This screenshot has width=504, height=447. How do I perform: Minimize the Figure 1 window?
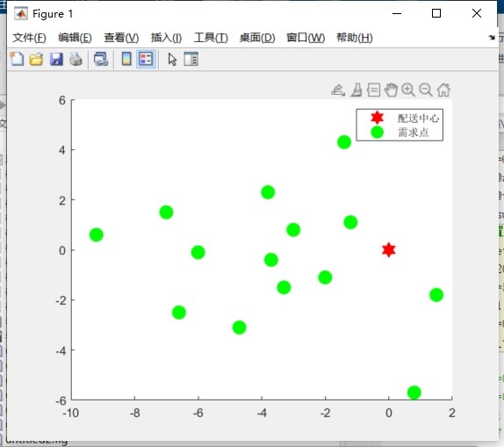click(397, 13)
